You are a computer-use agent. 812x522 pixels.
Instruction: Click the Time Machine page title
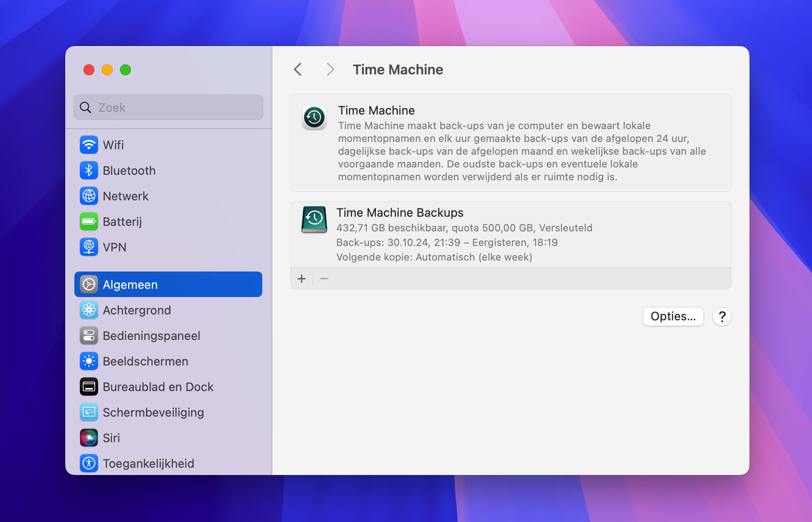click(x=398, y=69)
